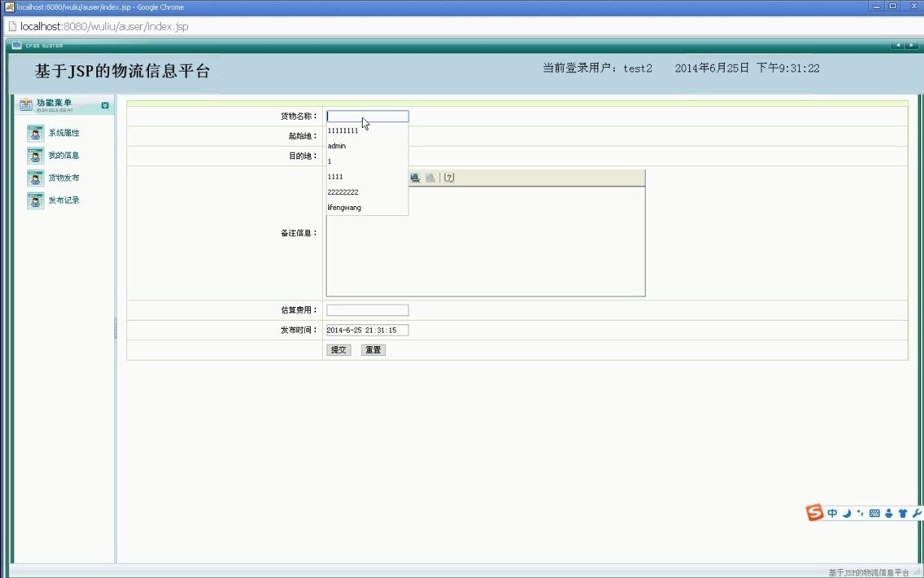Image resolution: width=924 pixels, height=578 pixels.
Task: Select the 系统属性 sidebar icon
Action: pos(35,132)
